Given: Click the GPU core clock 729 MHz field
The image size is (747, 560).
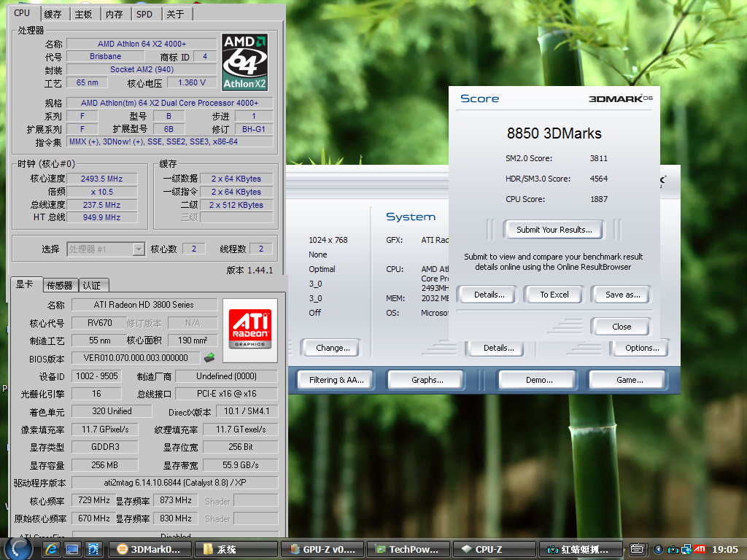Looking at the screenshot, I should point(94,500).
